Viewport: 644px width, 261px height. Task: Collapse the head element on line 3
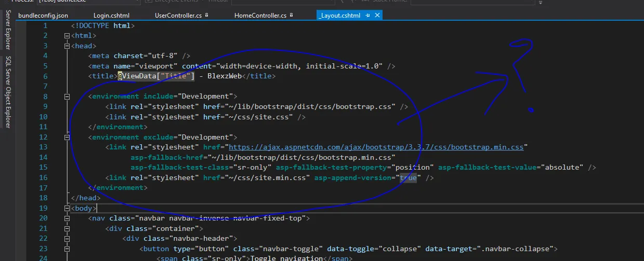coord(67,46)
